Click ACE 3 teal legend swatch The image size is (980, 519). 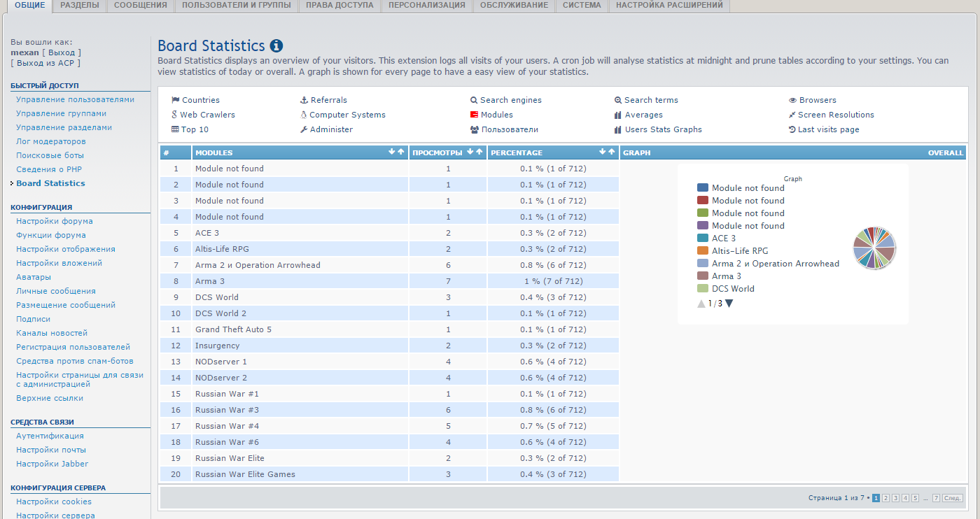703,239
